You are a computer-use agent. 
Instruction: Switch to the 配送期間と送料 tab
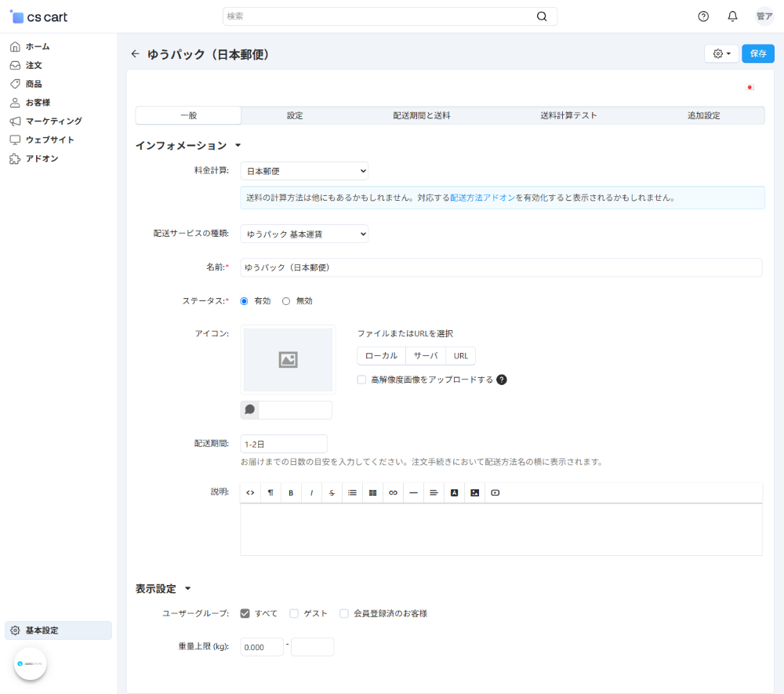point(421,115)
